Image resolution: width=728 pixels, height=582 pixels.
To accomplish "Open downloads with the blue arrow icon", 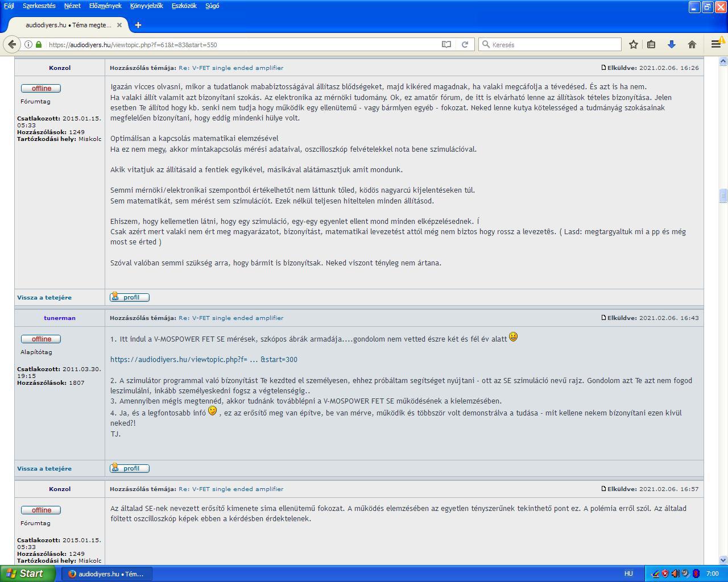I will point(671,44).
